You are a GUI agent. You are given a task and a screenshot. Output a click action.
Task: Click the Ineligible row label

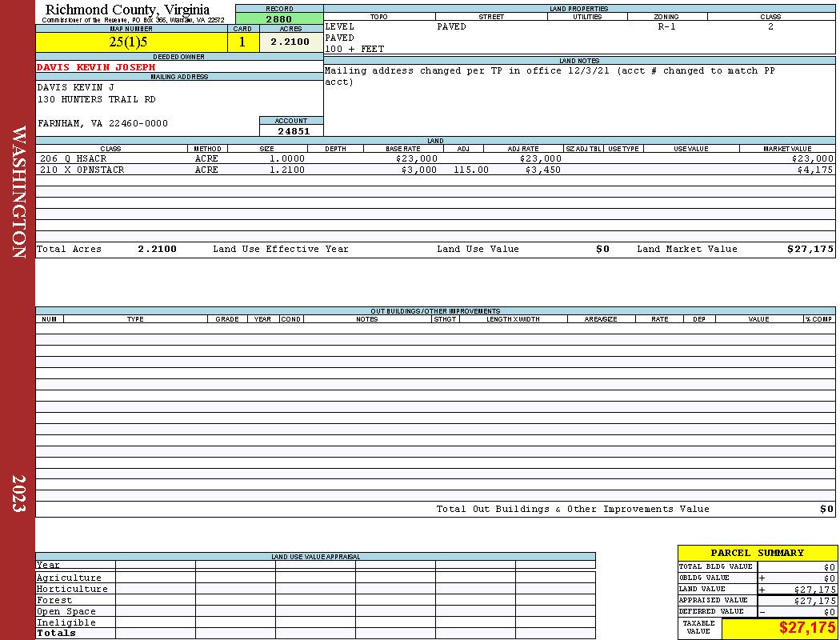(66, 623)
